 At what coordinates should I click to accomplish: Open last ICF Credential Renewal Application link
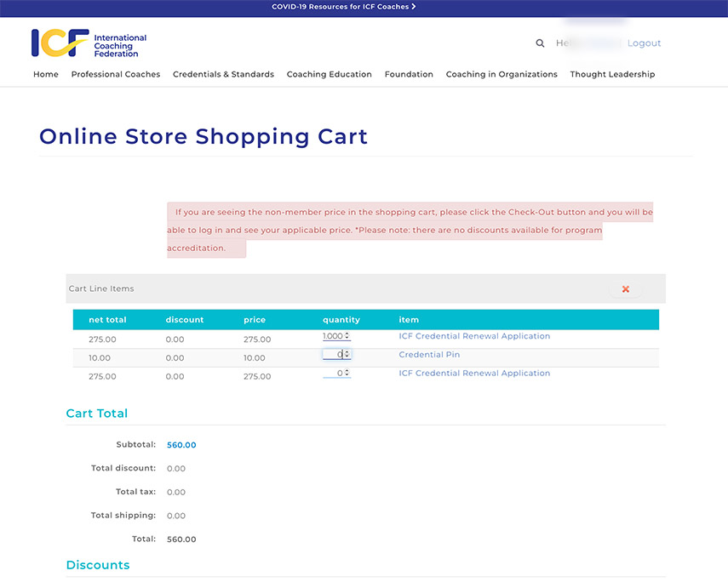474,374
